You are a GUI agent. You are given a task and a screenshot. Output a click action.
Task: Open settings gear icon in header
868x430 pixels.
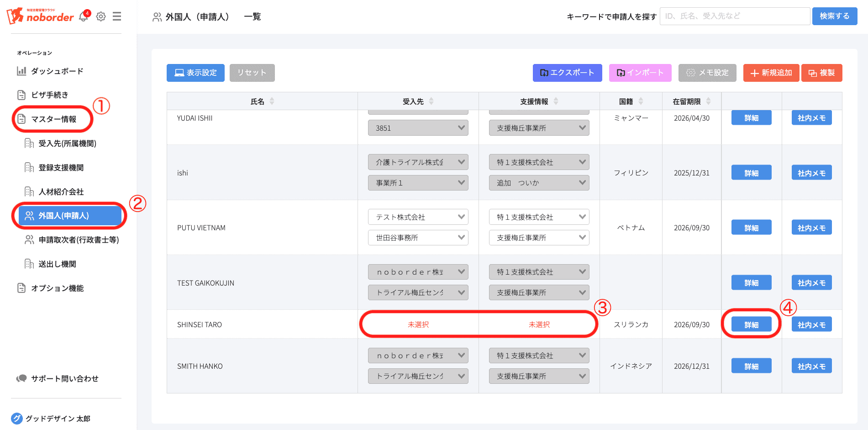(101, 17)
